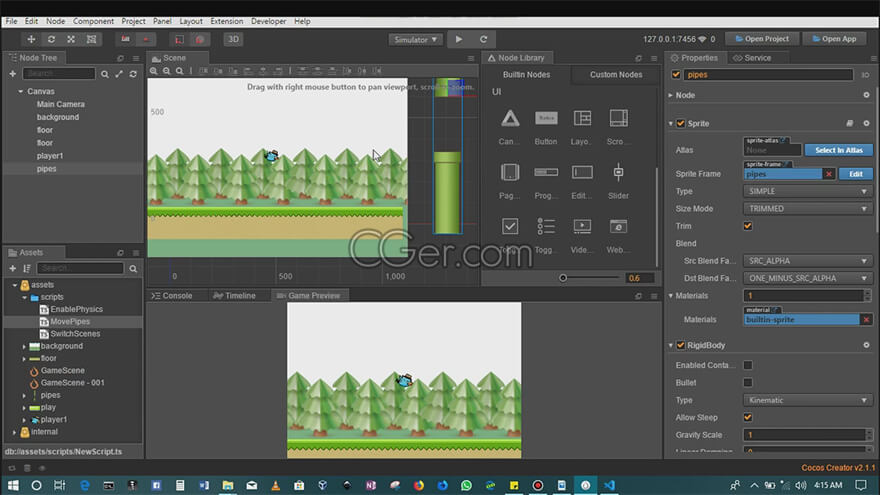Select player1 node in Node Tree
The height and width of the screenshot is (495, 880).
(x=50, y=156)
